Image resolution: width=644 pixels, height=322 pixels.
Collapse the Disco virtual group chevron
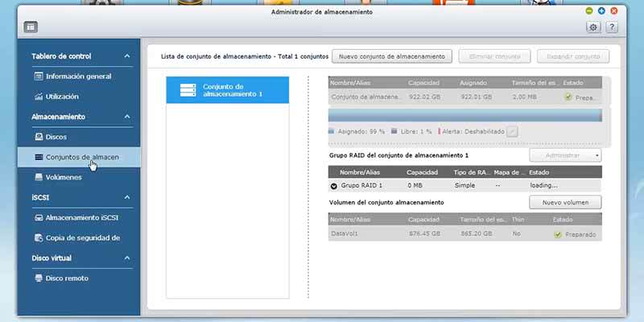tap(127, 258)
